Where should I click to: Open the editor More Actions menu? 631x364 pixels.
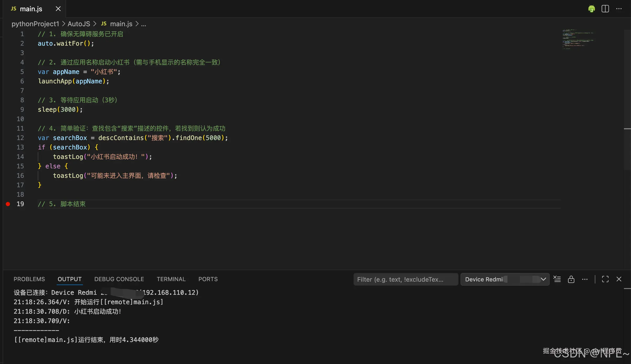click(x=619, y=9)
